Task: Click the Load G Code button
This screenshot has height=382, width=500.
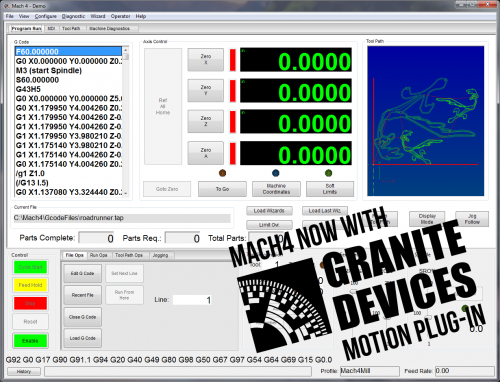Action: 83,338
